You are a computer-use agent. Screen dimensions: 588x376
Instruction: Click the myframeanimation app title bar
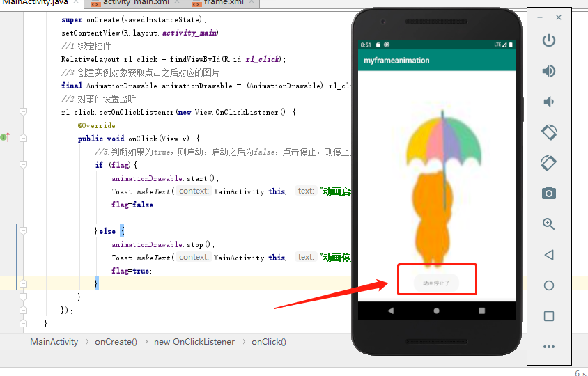[437, 61]
